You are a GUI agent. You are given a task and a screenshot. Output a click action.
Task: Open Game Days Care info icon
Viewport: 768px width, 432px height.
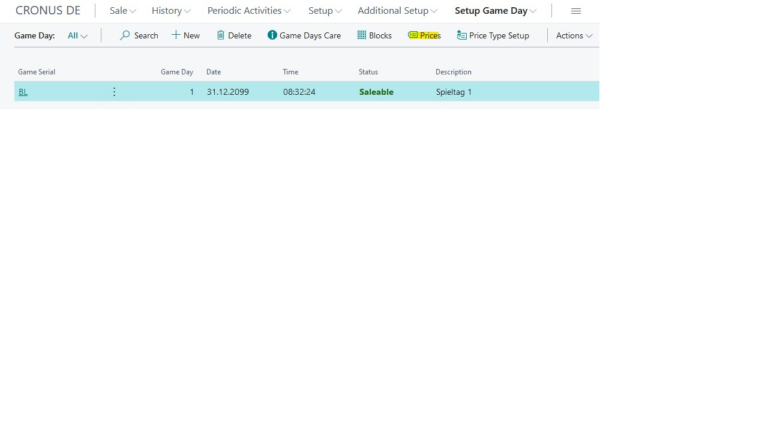[272, 35]
